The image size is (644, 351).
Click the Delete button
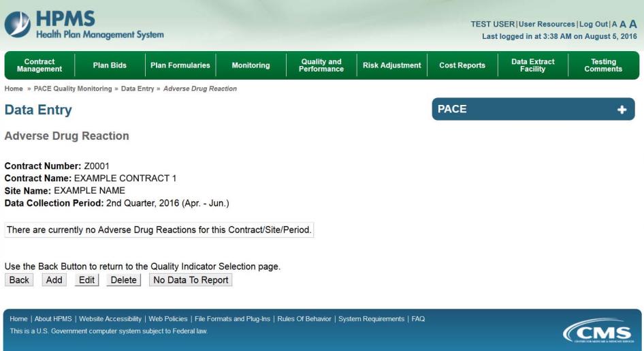123,280
